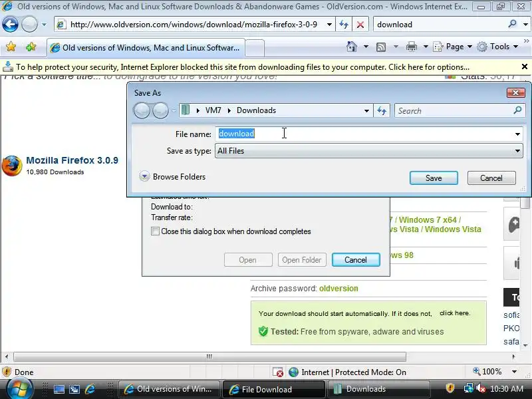Screen dimensions: 532x399
Task: Click the Save As search magnifier icon
Action: (518, 110)
